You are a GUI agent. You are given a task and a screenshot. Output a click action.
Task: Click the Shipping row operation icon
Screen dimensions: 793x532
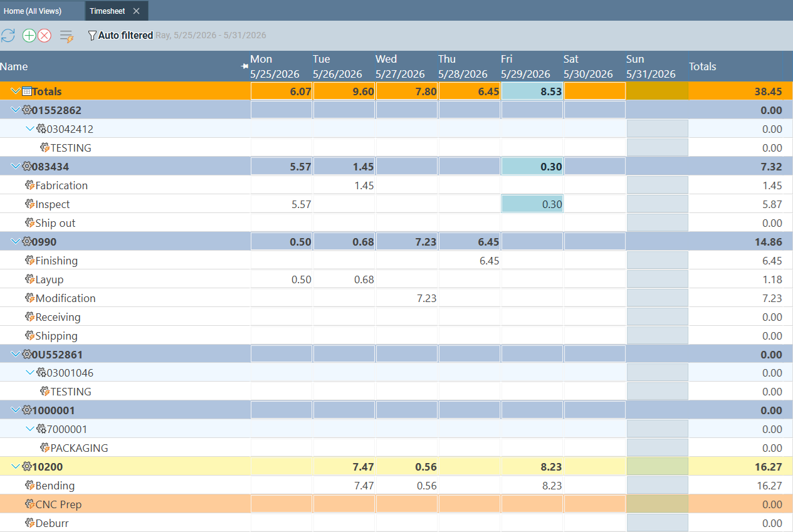(x=29, y=336)
